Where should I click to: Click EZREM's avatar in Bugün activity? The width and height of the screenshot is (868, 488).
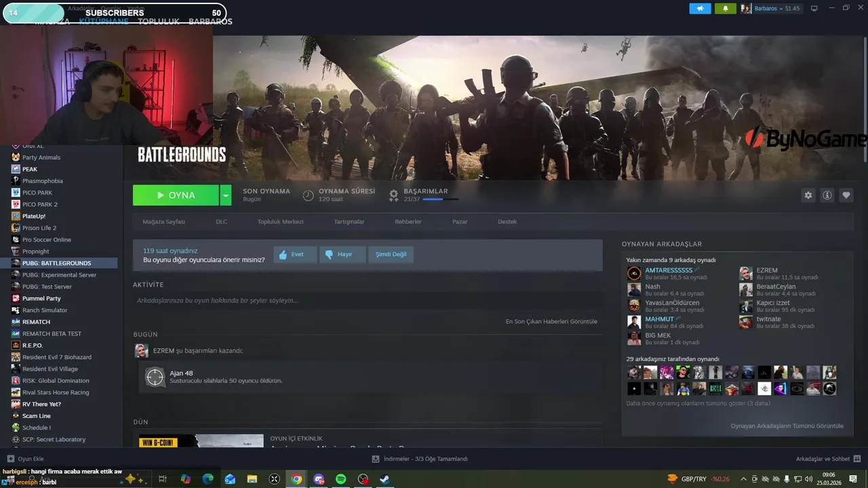pyautogui.click(x=142, y=350)
